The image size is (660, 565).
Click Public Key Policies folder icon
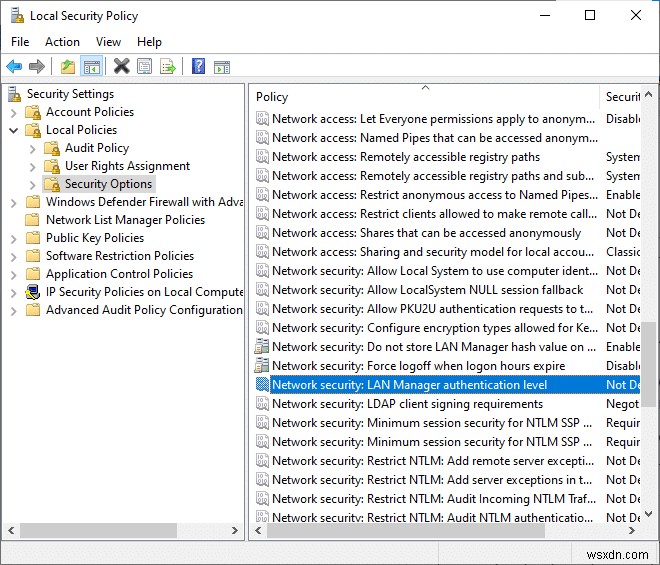[33, 238]
